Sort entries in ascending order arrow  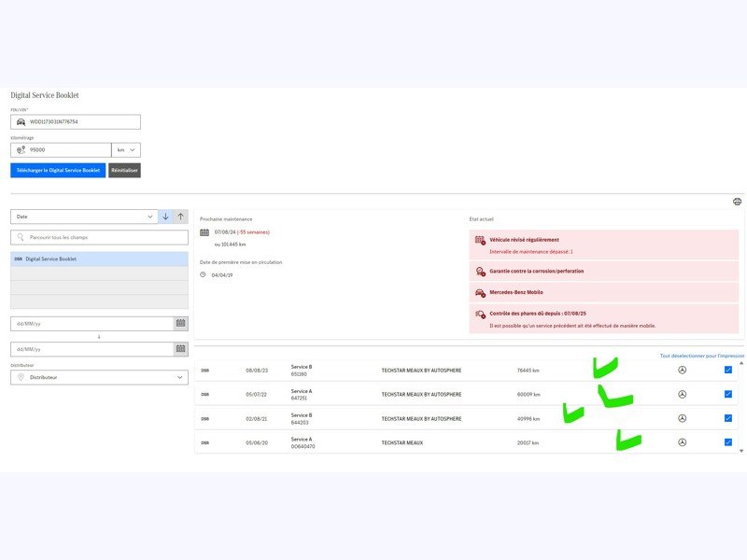coord(180,217)
